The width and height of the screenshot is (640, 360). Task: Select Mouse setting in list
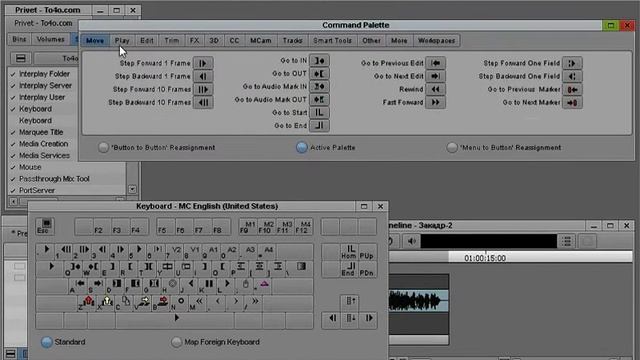[30, 167]
